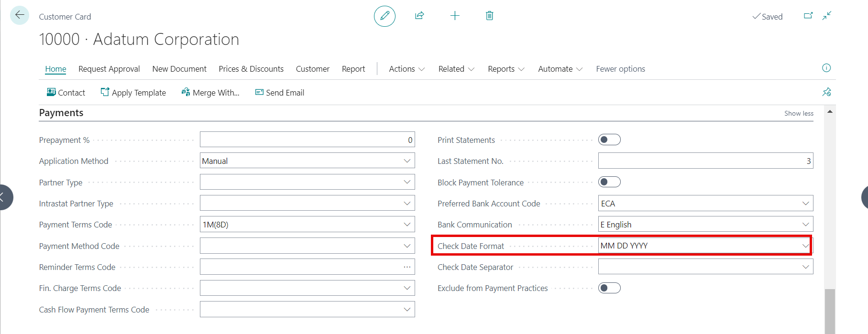Expand Related menu
This screenshot has width=868, height=334.
(456, 69)
